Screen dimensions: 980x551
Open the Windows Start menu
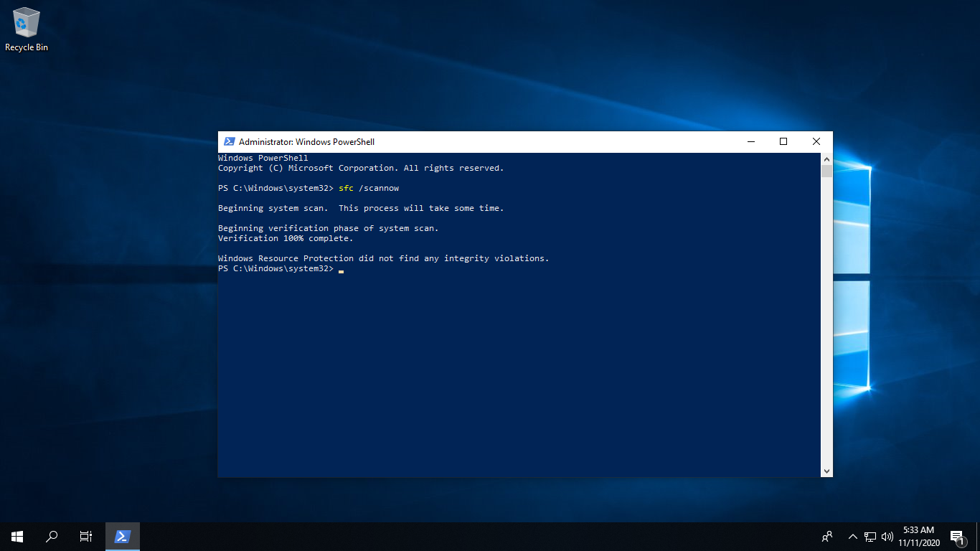17,536
